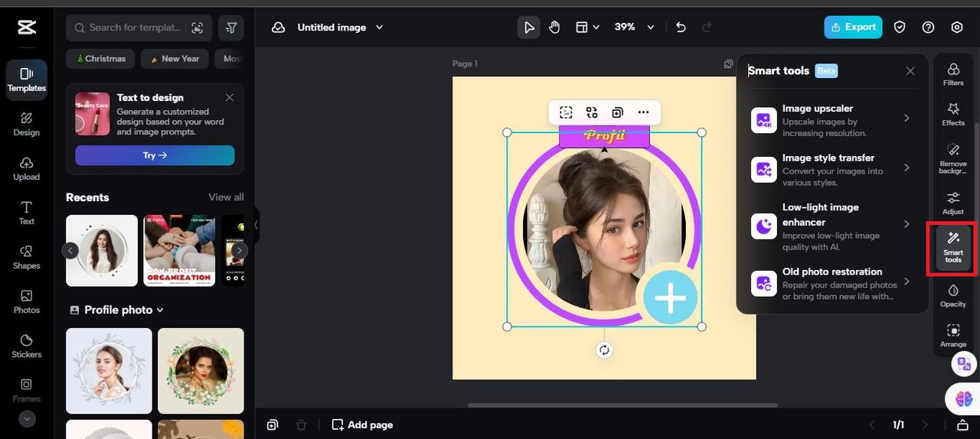Click the image search scan icon
This screenshot has height=439, width=980.
pos(198,28)
